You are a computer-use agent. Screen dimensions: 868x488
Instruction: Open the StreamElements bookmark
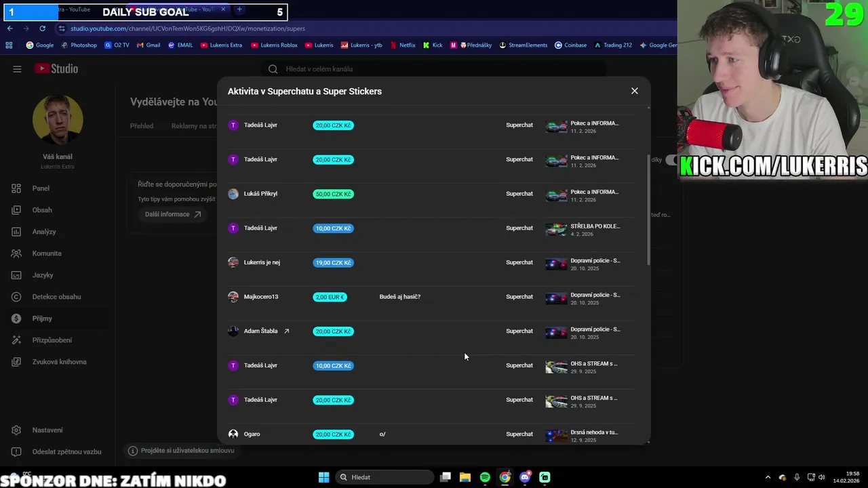pyautogui.click(x=523, y=45)
